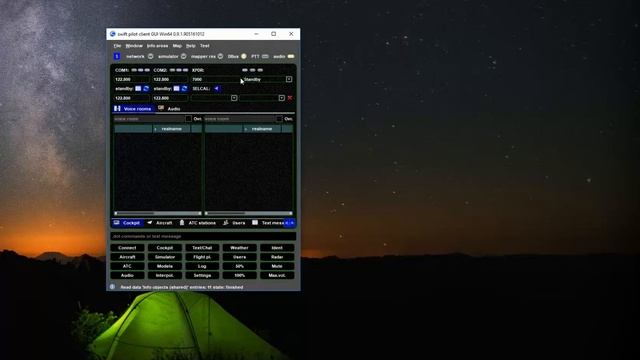Click the Max.vol. button
This screenshot has width=640, height=360.
[277, 276]
